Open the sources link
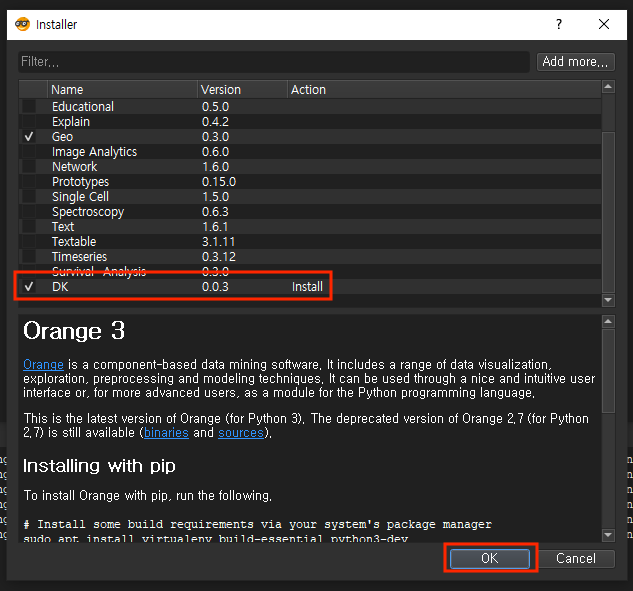Image resolution: width=633 pixels, height=591 pixels. pos(241,433)
